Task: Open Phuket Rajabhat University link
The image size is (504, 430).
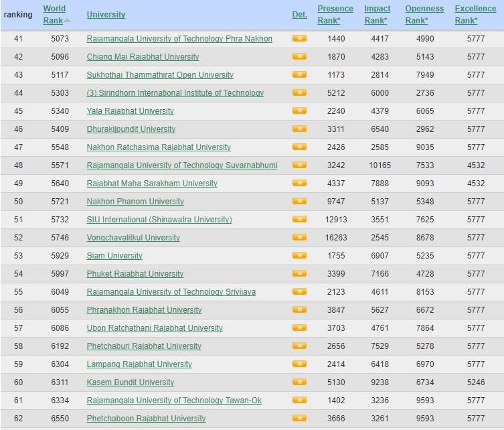Action: pos(135,274)
